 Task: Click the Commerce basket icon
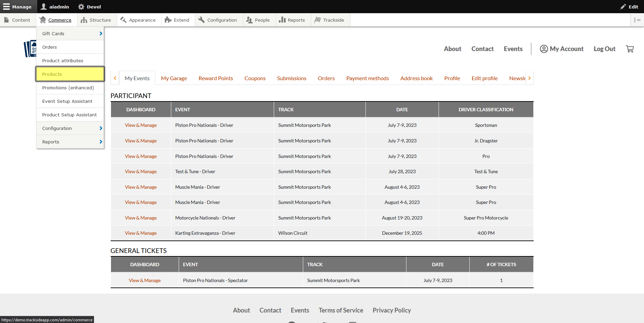(43, 20)
